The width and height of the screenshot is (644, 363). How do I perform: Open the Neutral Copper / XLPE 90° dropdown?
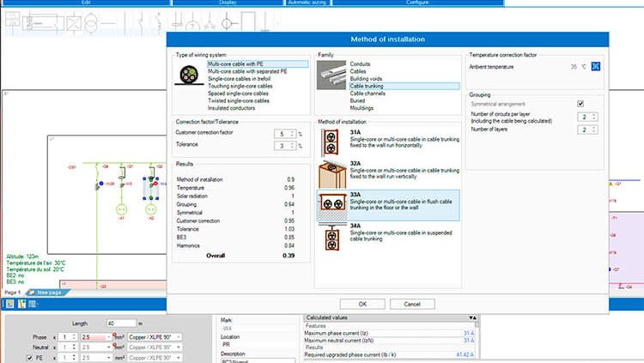tap(179, 348)
